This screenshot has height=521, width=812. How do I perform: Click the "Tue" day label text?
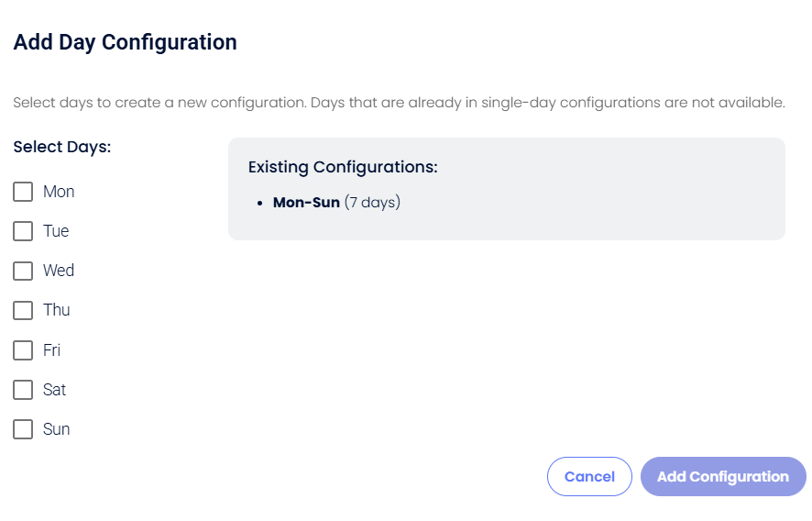(56, 231)
